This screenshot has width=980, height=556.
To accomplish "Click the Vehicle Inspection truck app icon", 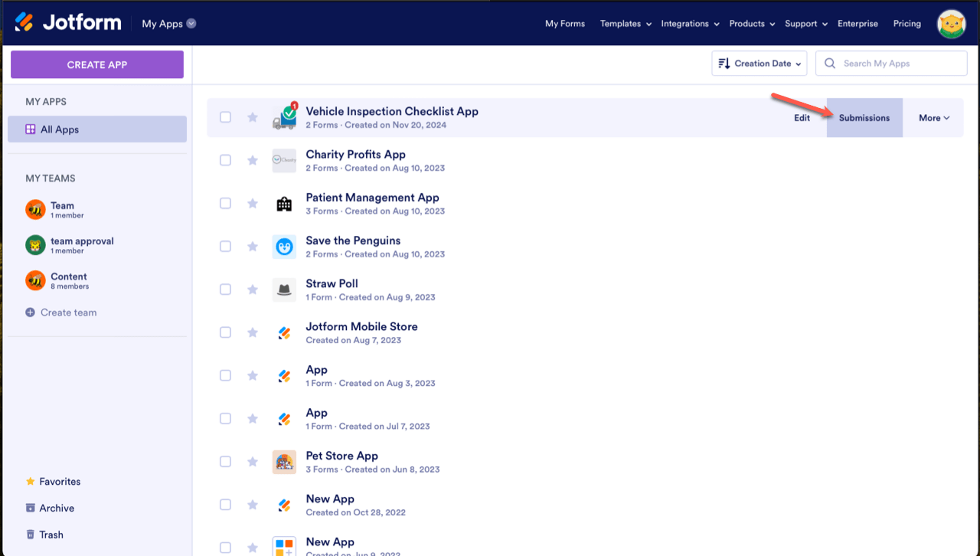I will point(285,117).
